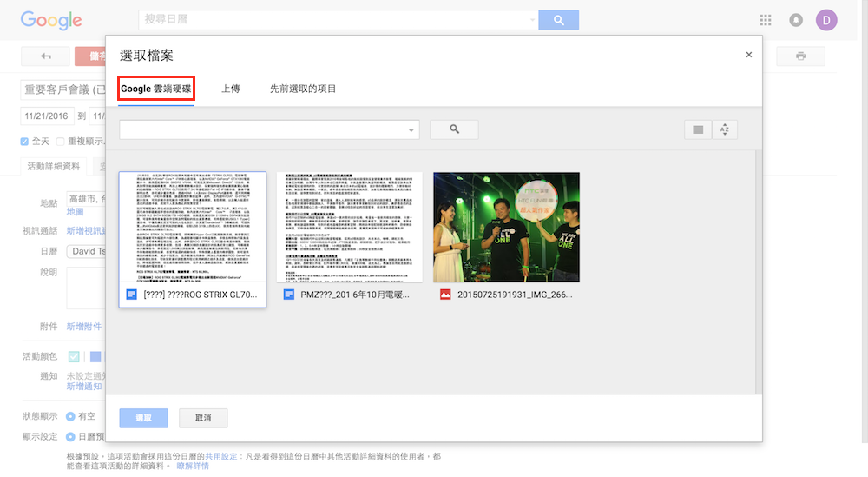
Task: Select the 日曆預設 visibility radio button
Action: (x=70, y=436)
